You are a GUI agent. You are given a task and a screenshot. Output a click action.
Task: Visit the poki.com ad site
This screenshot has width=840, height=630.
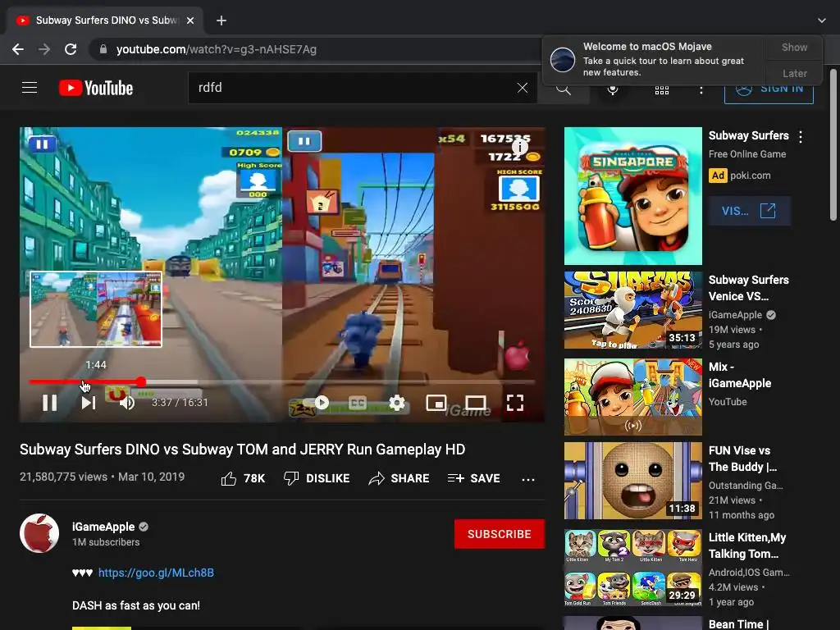click(749, 211)
